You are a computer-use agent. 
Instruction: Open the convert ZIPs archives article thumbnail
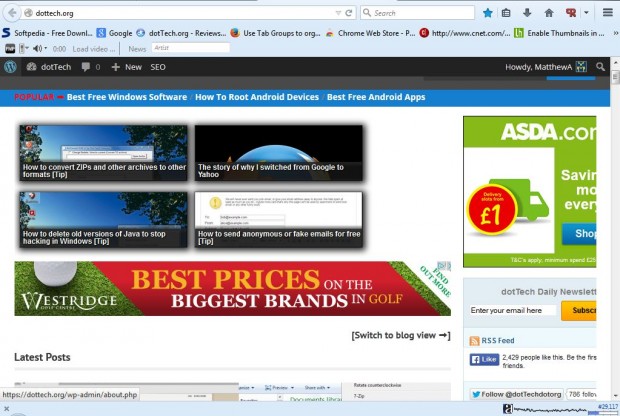coord(104,153)
